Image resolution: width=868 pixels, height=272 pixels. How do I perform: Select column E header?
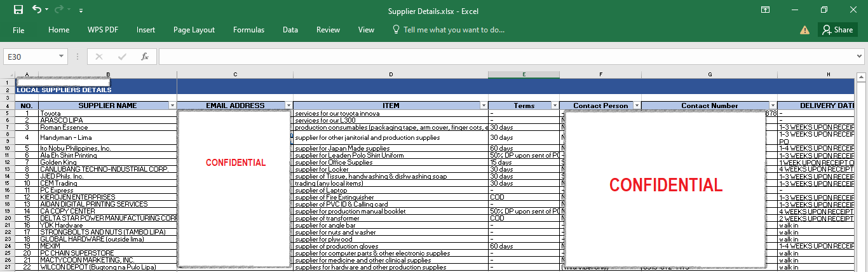click(524, 75)
